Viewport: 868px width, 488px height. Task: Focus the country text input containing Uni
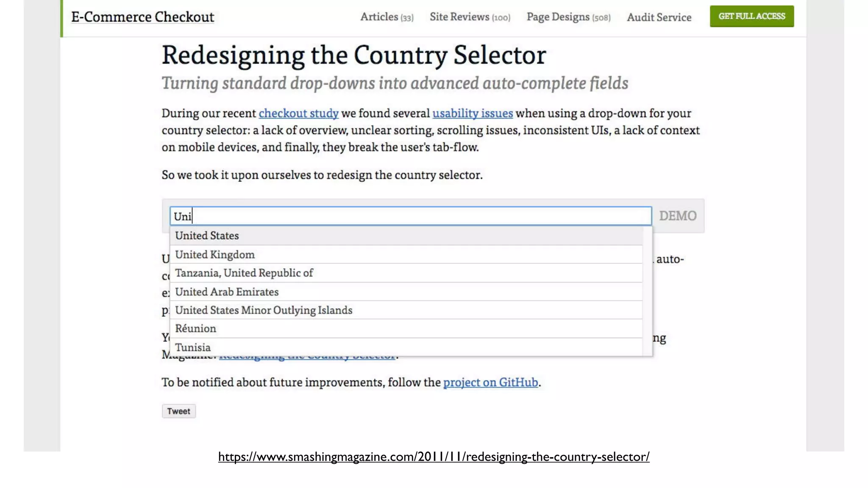410,216
